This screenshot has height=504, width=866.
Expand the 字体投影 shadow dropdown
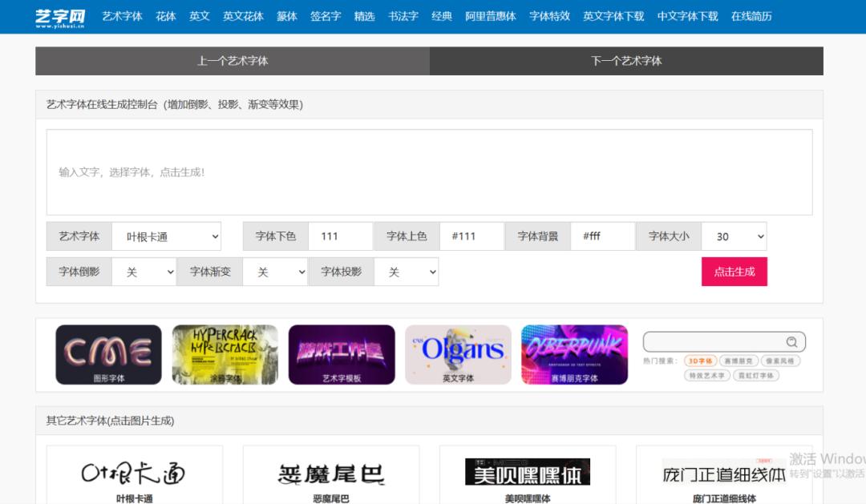(407, 272)
